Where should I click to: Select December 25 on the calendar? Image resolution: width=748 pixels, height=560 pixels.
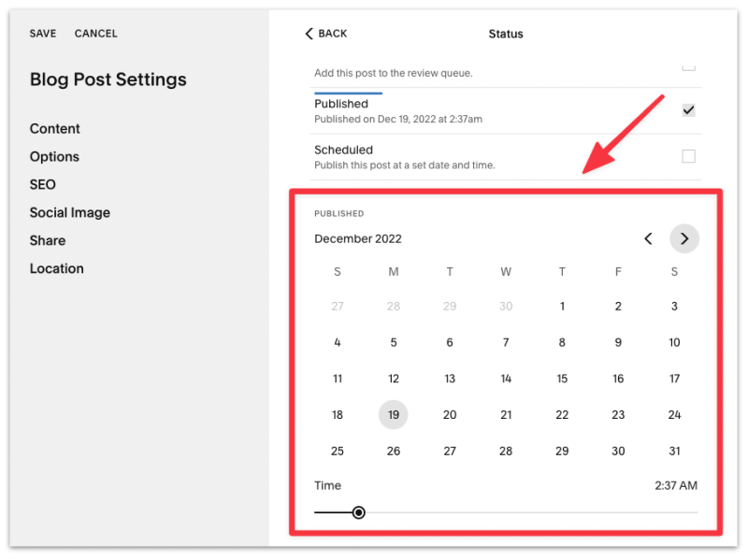pyautogui.click(x=338, y=451)
